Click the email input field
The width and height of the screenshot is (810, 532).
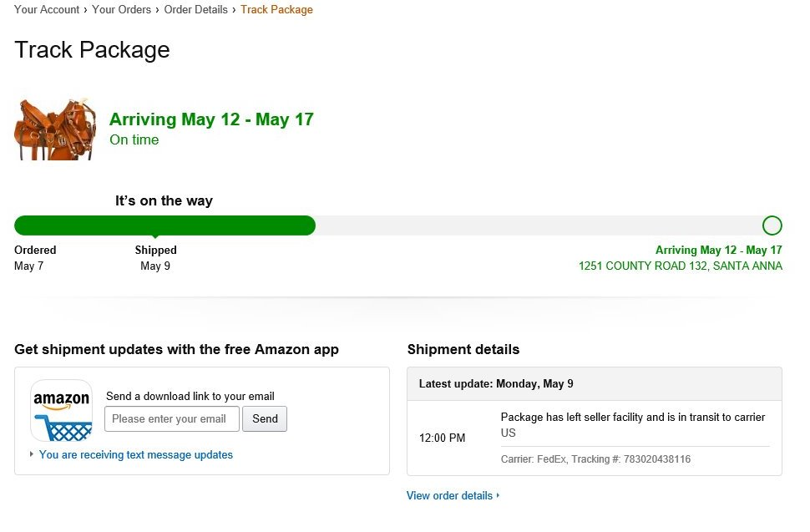[x=172, y=419]
